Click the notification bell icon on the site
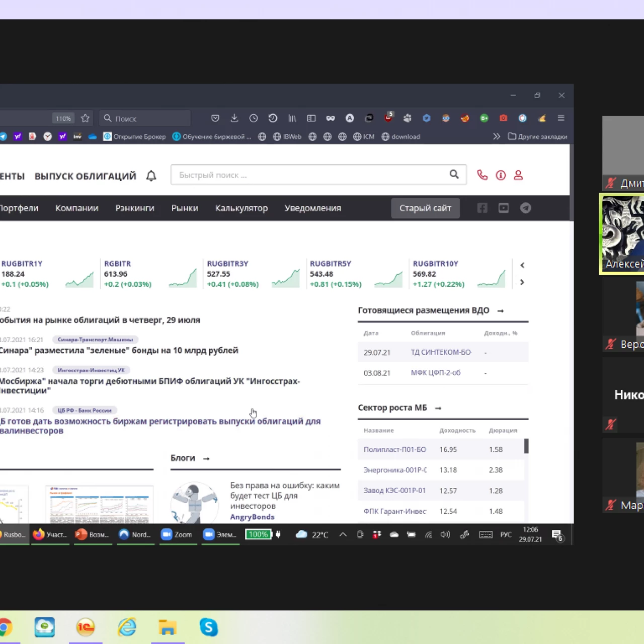Viewport: 644px width, 644px height. click(x=151, y=176)
